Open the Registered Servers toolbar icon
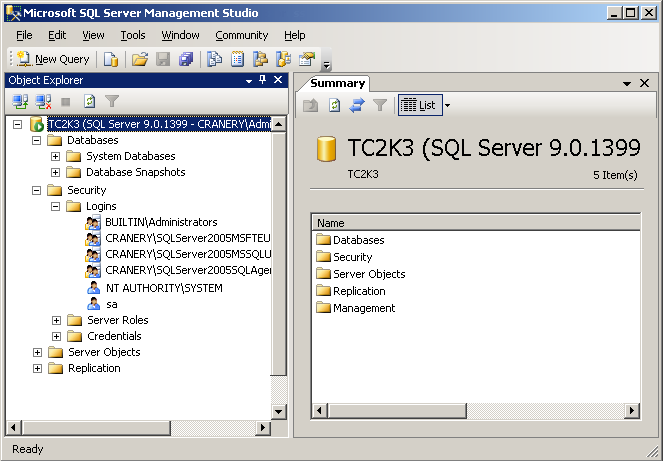This screenshot has height=462, width=664. pos(215,59)
